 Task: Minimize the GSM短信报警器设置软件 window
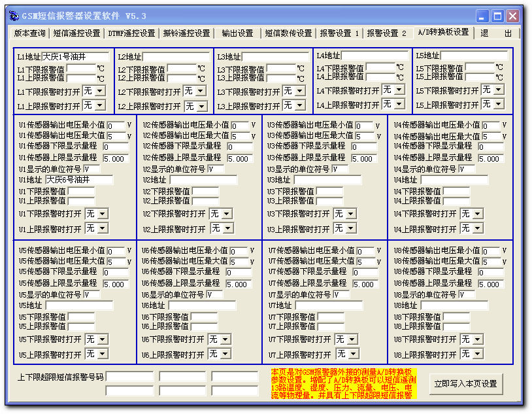pyautogui.click(x=482, y=16)
